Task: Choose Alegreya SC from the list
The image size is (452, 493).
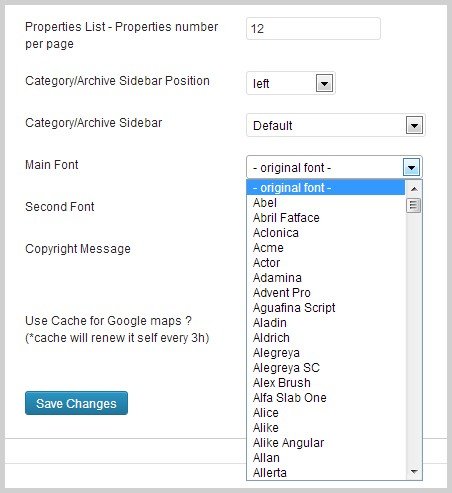Action: pos(326,368)
